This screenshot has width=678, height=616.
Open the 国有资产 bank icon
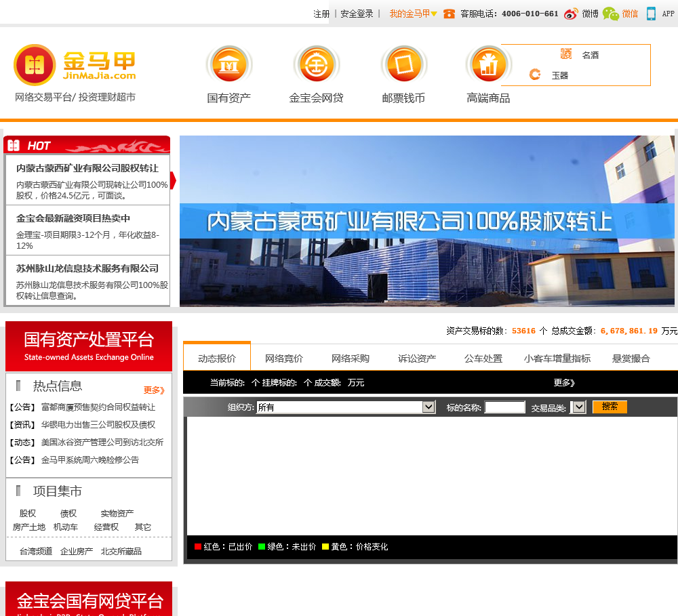click(229, 65)
